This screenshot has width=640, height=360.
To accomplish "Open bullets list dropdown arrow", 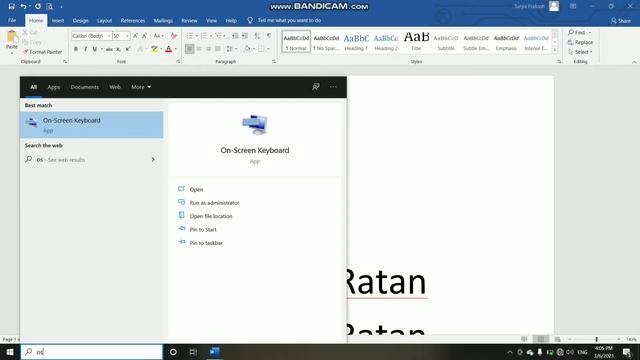I will pos(196,36).
